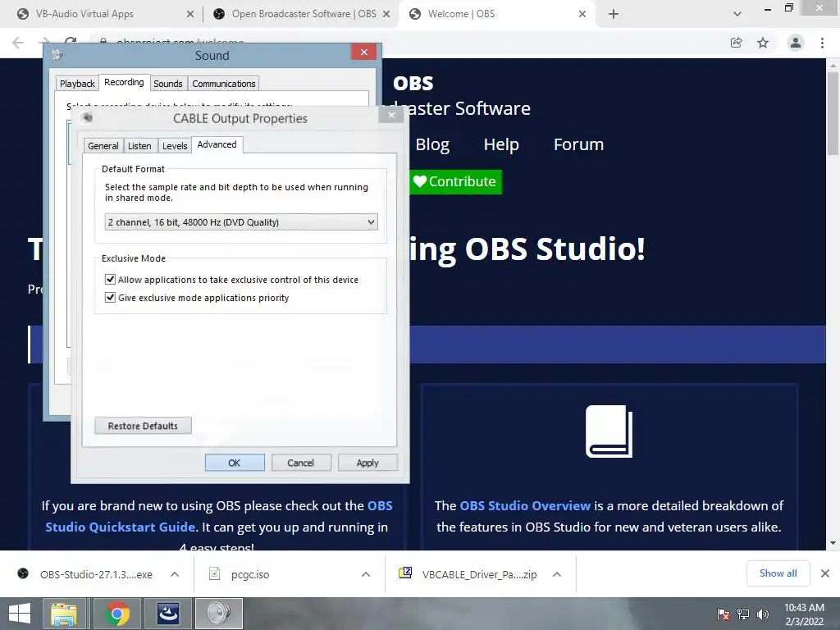
Task: Click Cancel in CABLE Output Properties
Action: pyautogui.click(x=300, y=463)
